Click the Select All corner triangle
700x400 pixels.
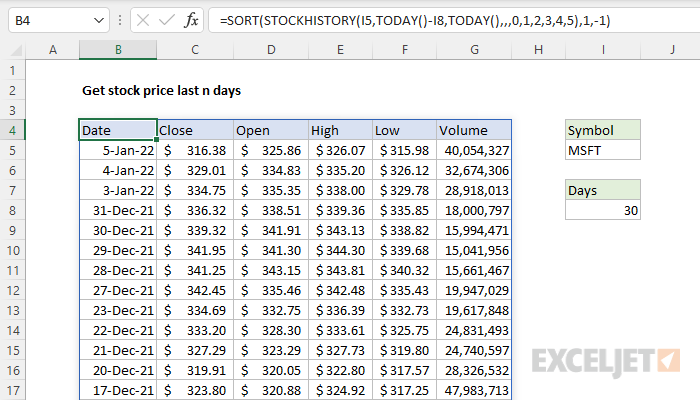pyautogui.click(x=12, y=50)
